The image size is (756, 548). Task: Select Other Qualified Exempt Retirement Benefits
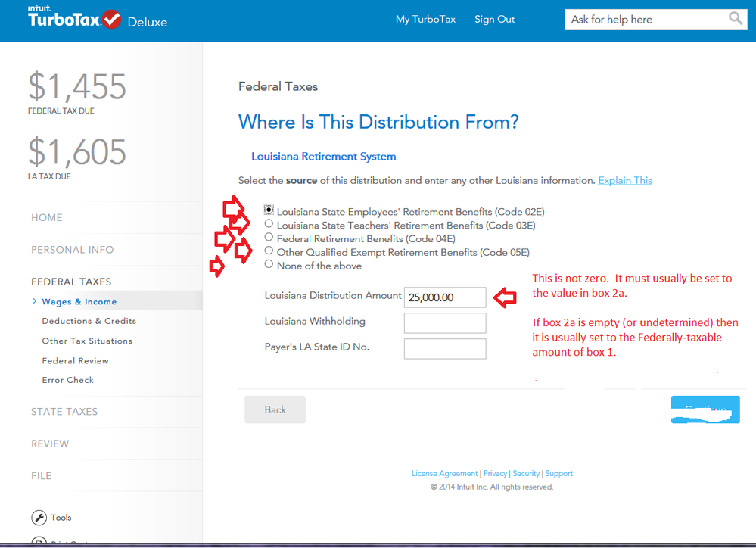[269, 251]
